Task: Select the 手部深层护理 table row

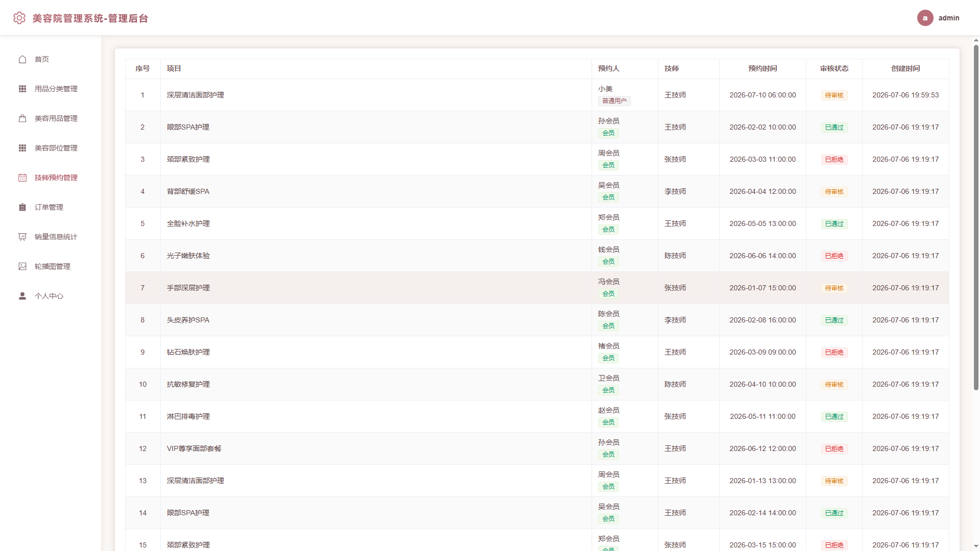Action: pos(537,288)
